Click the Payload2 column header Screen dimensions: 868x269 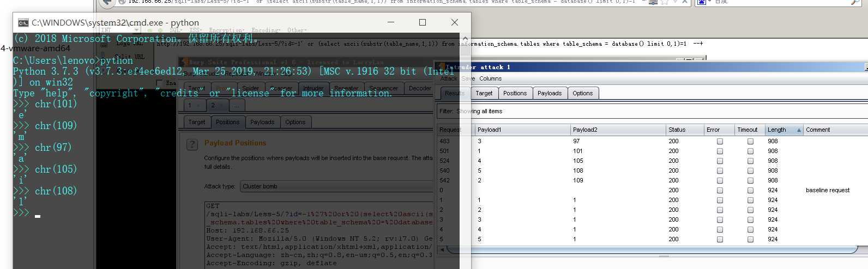[x=618, y=130]
